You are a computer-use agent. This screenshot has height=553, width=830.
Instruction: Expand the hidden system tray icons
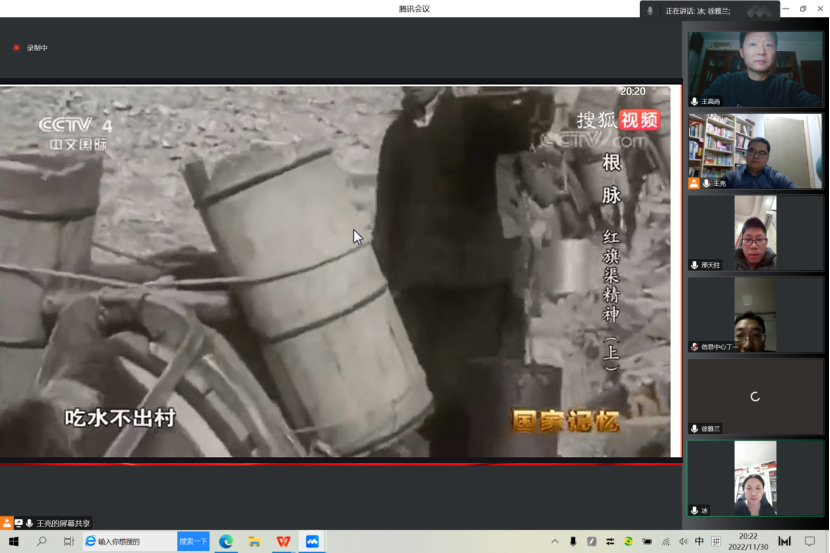pos(555,541)
